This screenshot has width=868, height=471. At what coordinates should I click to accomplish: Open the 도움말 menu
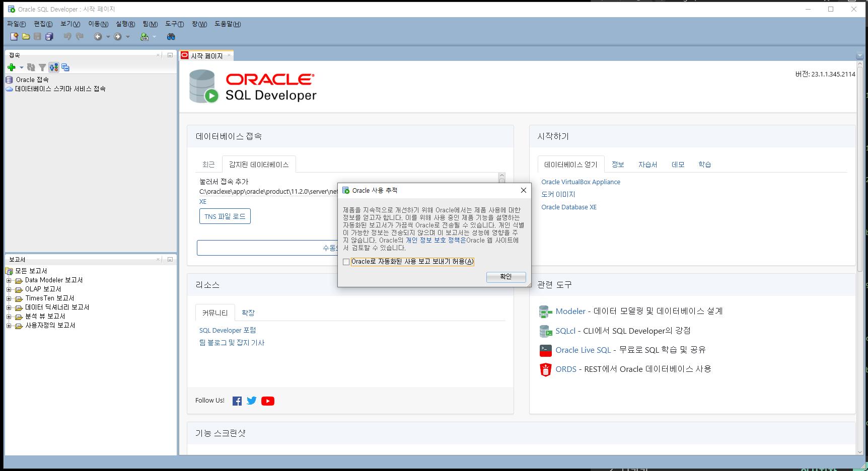[228, 24]
